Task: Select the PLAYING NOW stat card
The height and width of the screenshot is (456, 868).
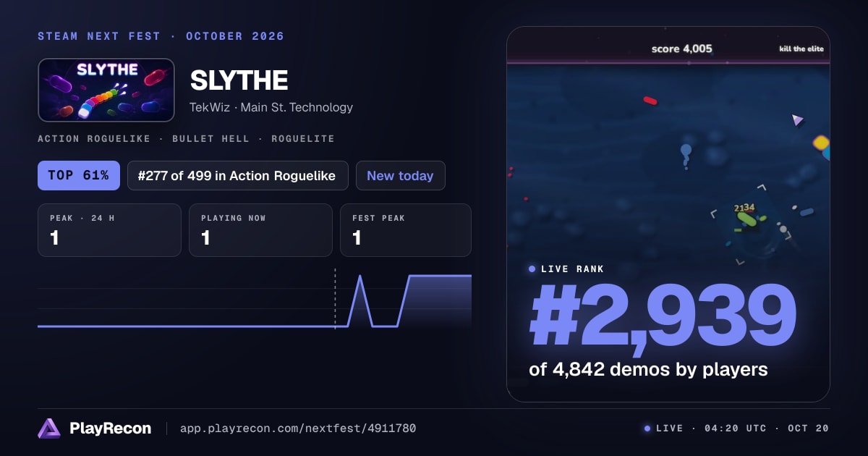Action: click(260, 230)
